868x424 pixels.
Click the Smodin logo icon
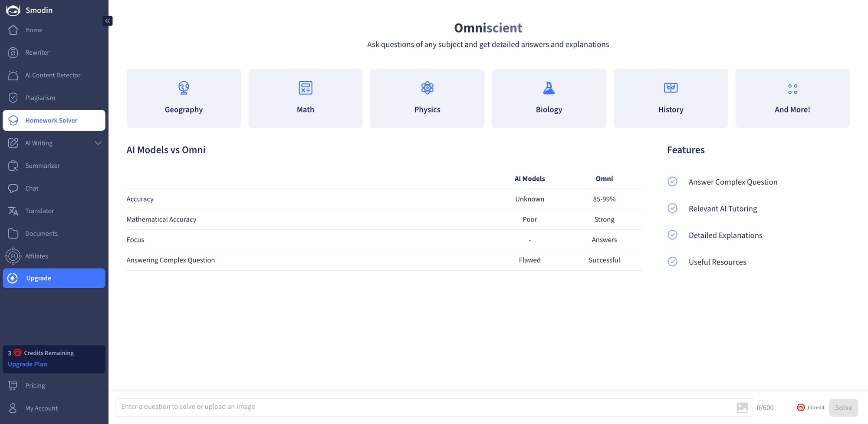coord(13,10)
